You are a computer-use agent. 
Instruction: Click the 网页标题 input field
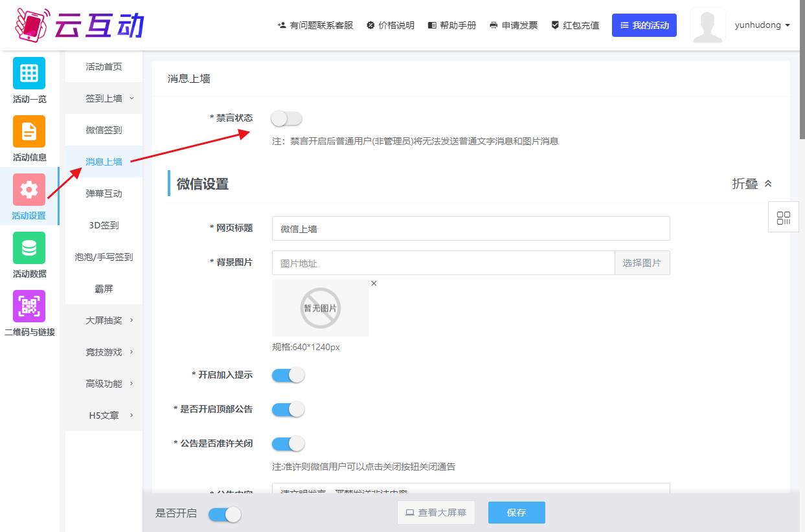tap(470, 229)
